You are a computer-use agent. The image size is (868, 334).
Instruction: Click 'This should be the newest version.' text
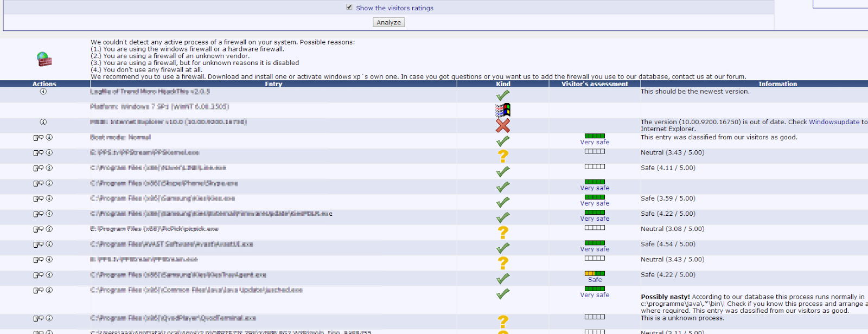point(695,92)
